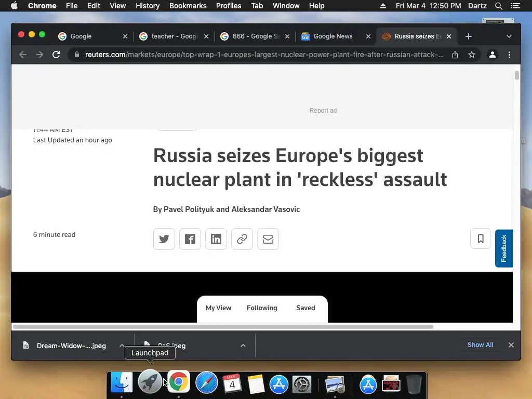
Task: Close the Google News tab
Action: (368, 36)
